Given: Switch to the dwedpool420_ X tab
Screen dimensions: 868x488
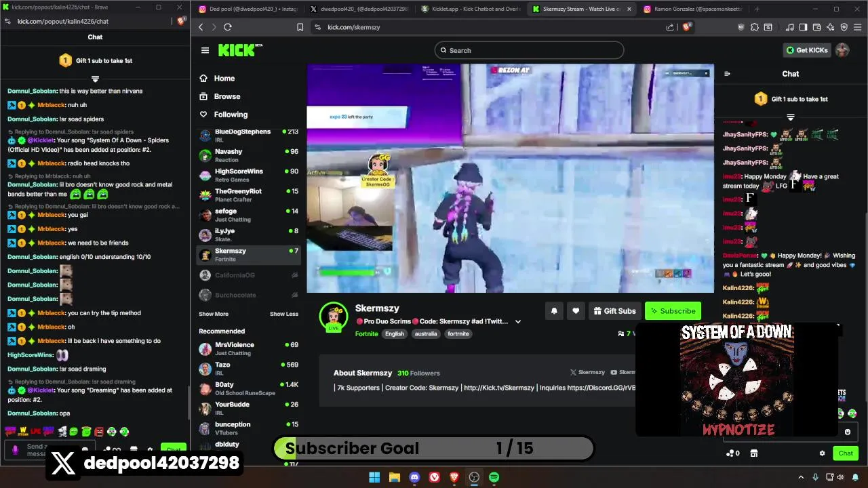Looking at the screenshot, I should point(359,9).
